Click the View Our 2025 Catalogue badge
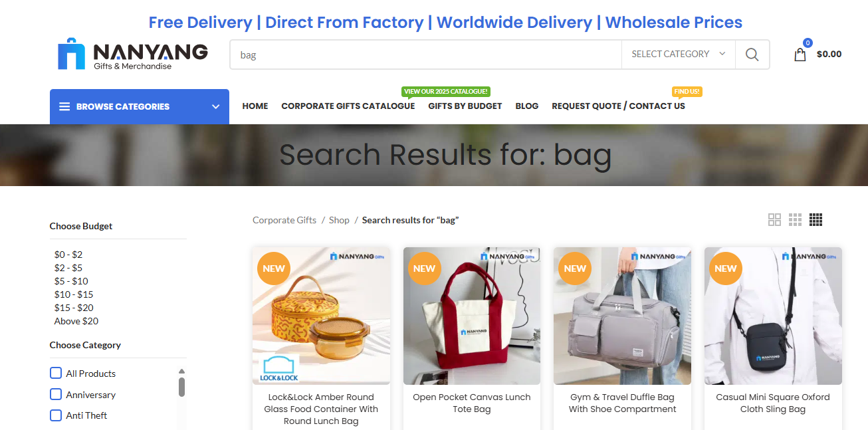The height and width of the screenshot is (430, 868). tap(446, 92)
